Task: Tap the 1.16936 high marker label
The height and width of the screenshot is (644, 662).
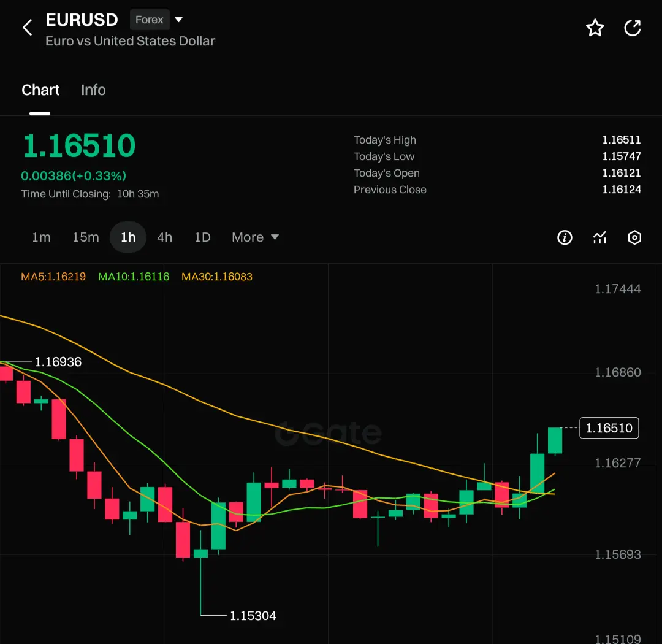Action: pos(58,362)
